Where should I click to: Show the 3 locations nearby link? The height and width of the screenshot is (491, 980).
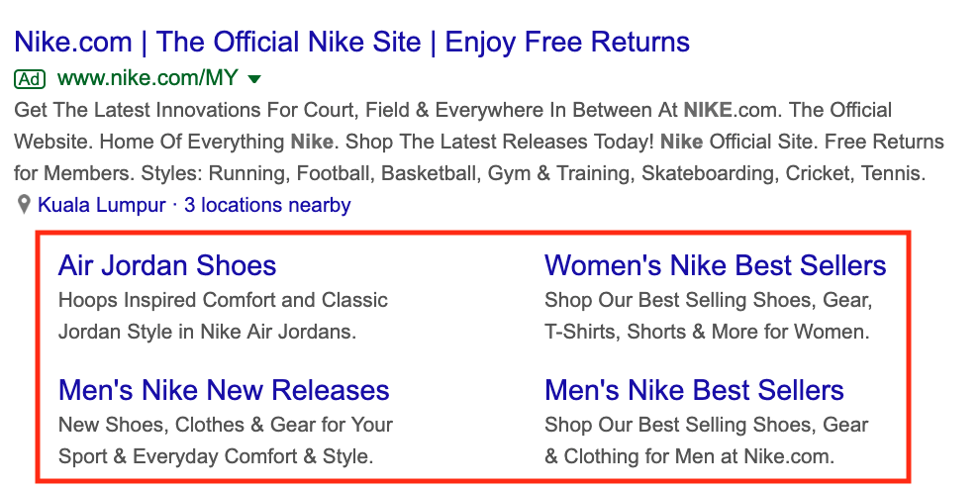tap(267, 205)
